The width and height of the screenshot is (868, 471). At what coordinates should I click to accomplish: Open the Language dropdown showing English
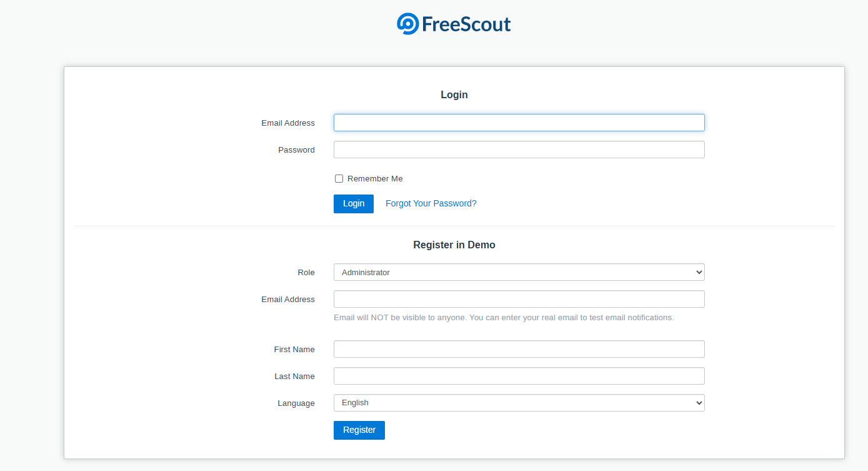(519, 403)
